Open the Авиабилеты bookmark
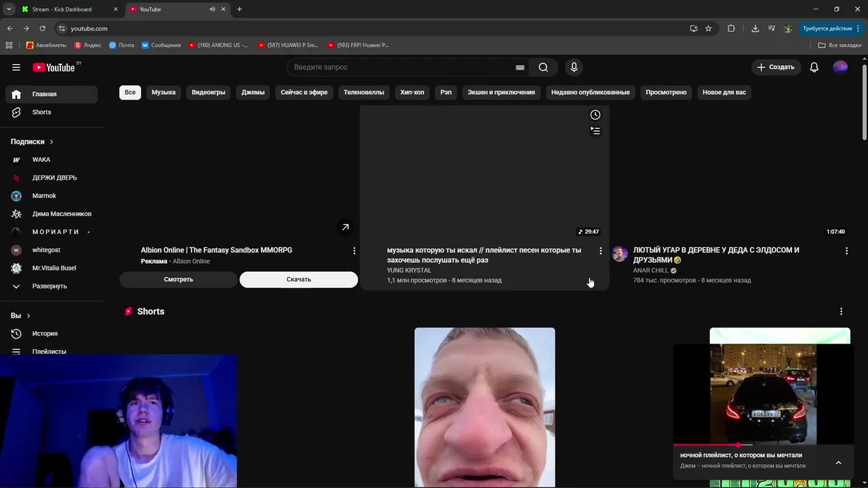 pyautogui.click(x=46, y=45)
